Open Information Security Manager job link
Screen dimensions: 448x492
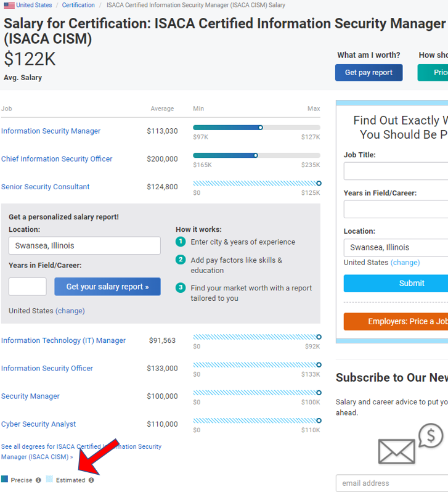(x=51, y=131)
